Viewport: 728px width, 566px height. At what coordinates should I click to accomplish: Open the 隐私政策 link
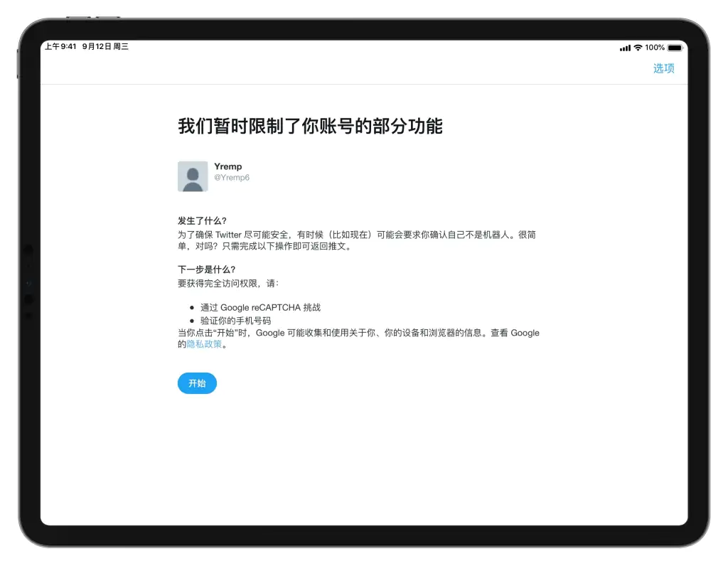[x=204, y=344]
